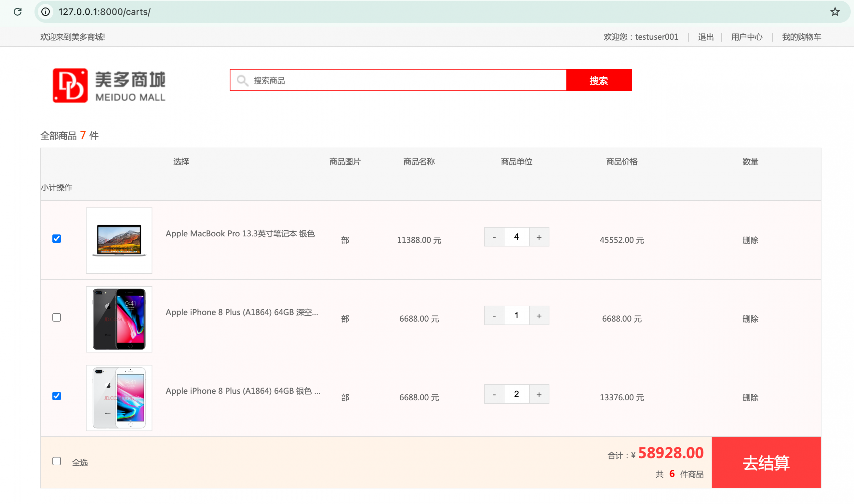Click Apple MacBook Pro 13.3英寸笔记本 银色 name
Viewport: 854px width, 504px height.
(240, 234)
